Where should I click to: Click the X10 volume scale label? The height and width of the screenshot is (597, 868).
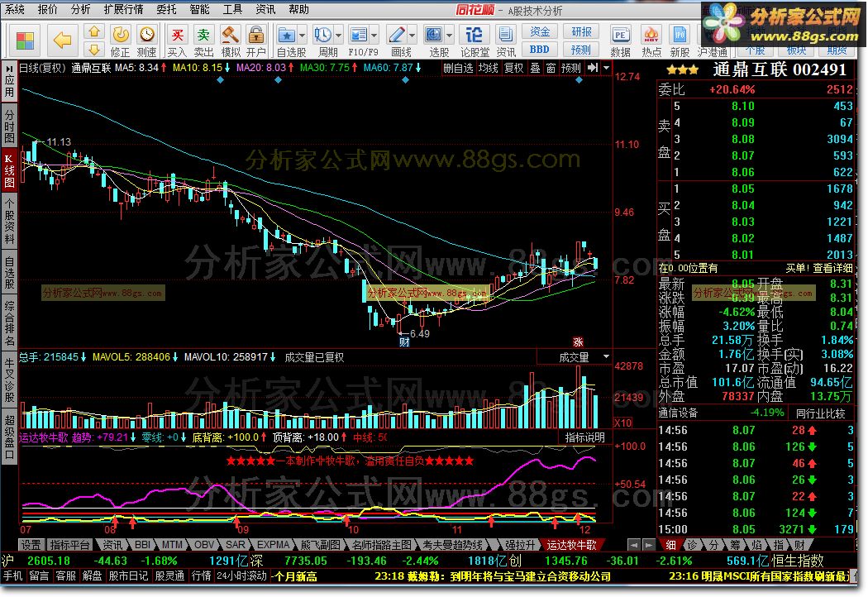pos(623,423)
